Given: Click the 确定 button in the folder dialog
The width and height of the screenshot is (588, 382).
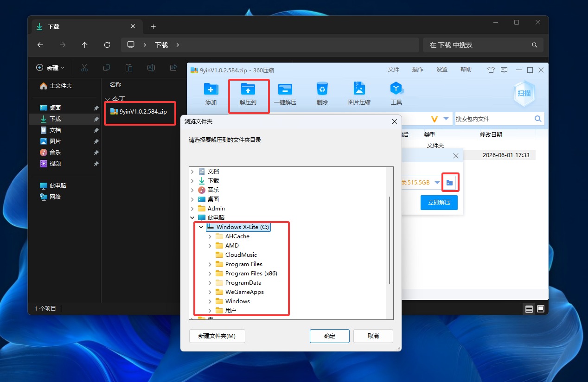Looking at the screenshot, I should coord(330,336).
